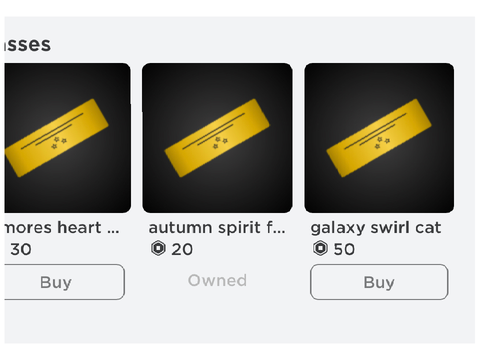Click the star emblems on the galaxy swirl cat ticket

tap(382, 142)
